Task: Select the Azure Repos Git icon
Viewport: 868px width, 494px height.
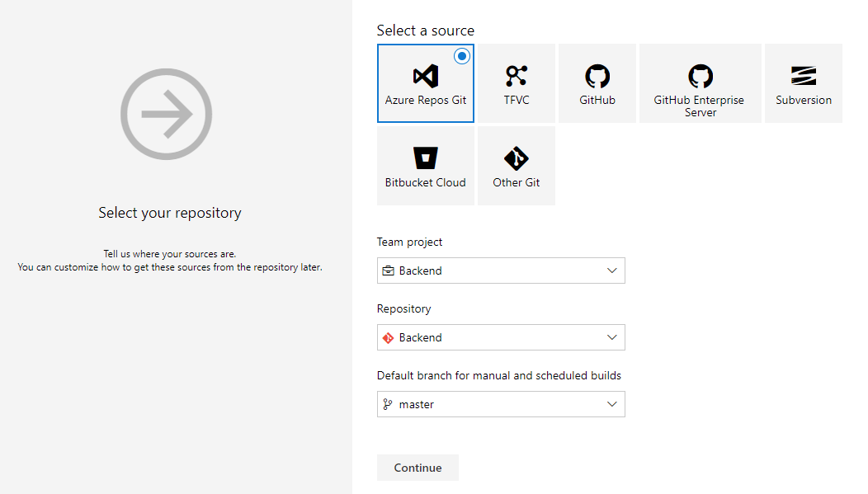Action: 425,76
